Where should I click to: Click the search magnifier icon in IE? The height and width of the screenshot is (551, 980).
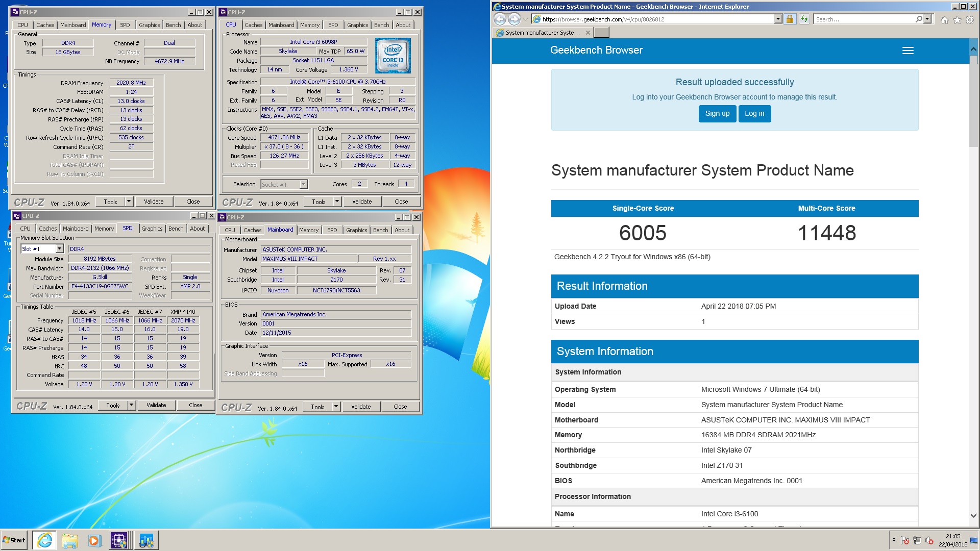click(x=919, y=19)
